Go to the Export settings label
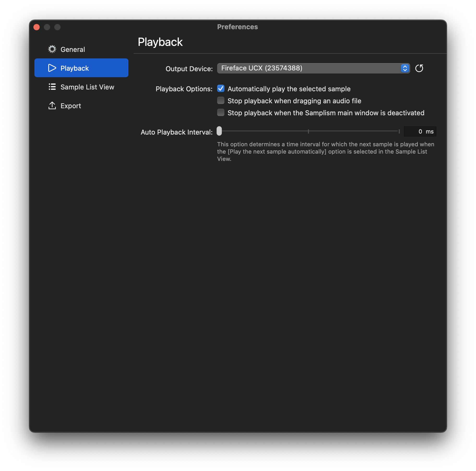476x471 pixels. tap(71, 106)
